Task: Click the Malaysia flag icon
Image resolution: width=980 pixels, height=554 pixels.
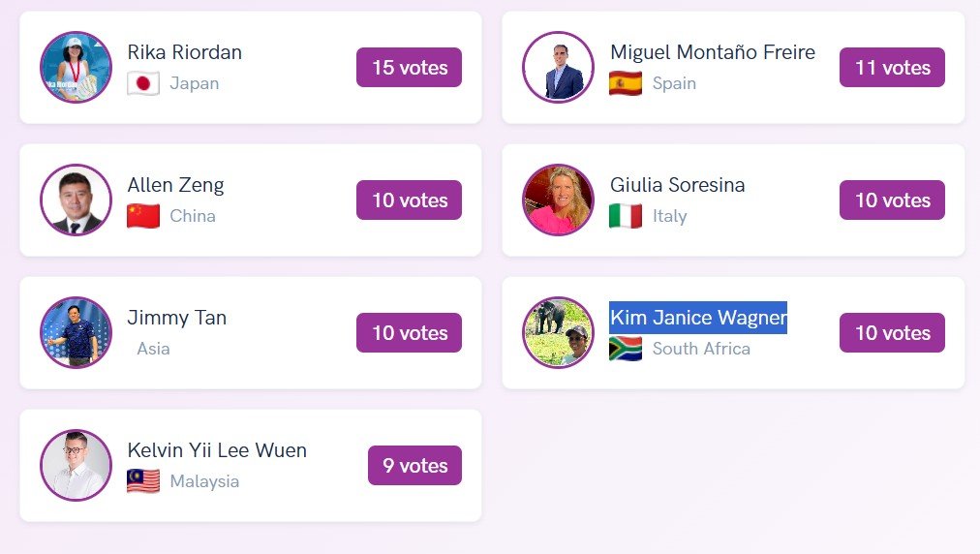Action: click(143, 481)
